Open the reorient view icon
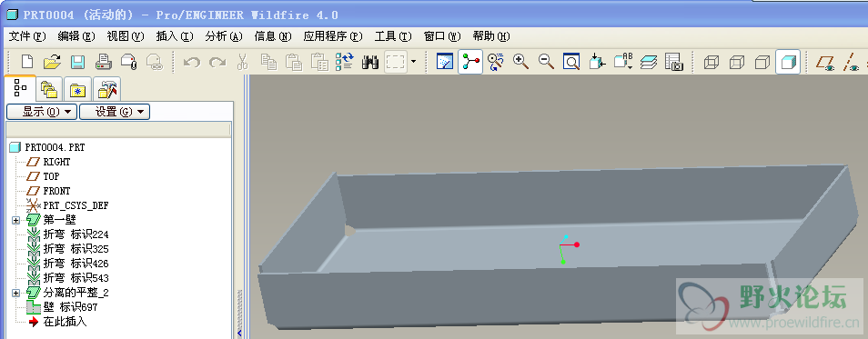 597,62
